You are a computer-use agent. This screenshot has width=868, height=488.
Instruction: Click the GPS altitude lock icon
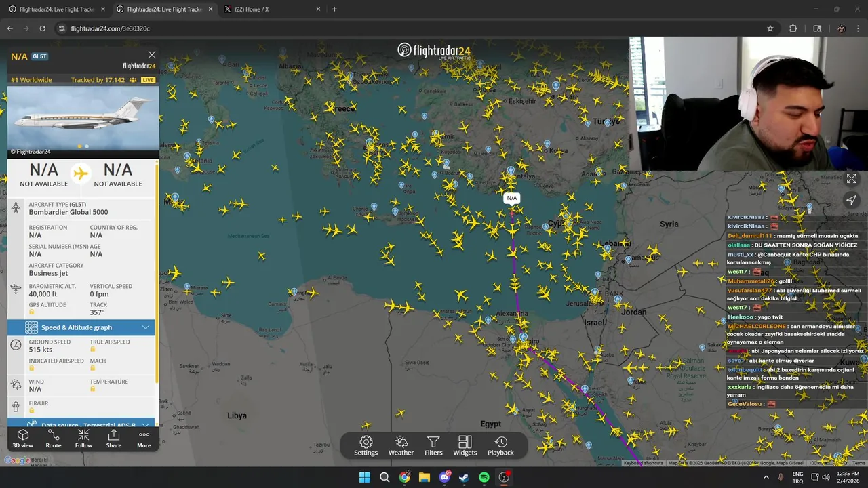32,312
